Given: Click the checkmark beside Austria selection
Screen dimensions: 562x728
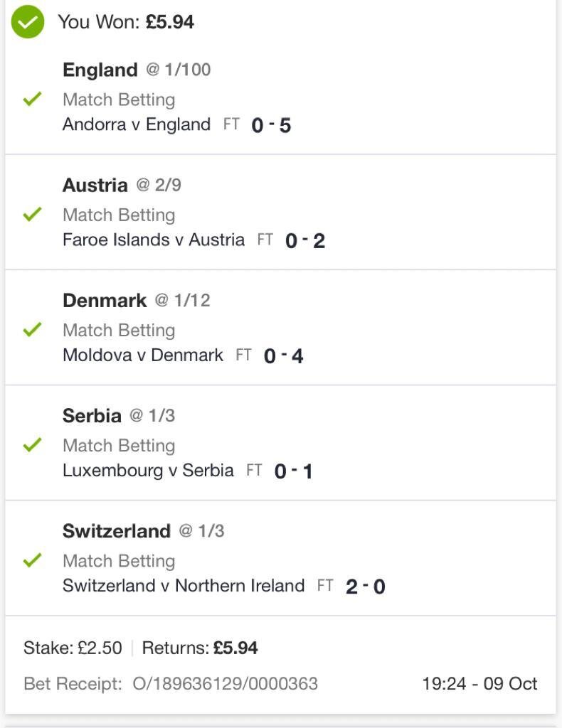Looking at the screenshot, I should tap(33, 214).
